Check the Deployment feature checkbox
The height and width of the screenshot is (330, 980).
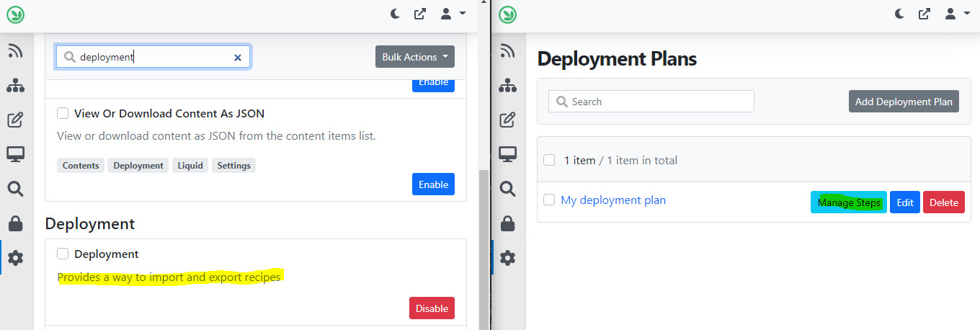click(x=63, y=254)
